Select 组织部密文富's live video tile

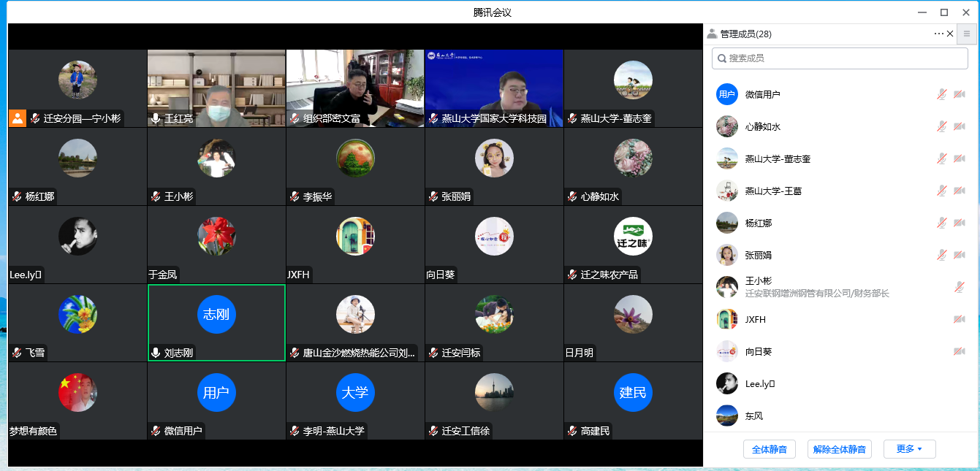[355, 88]
